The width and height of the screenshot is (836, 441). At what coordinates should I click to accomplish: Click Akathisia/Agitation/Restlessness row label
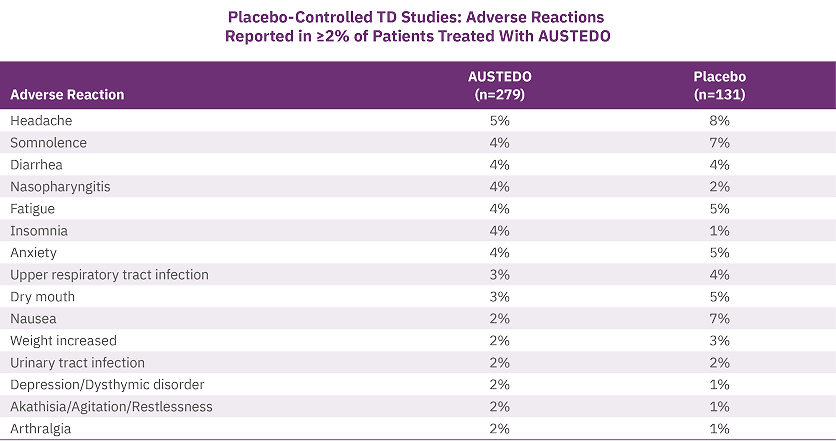[x=111, y=406]
